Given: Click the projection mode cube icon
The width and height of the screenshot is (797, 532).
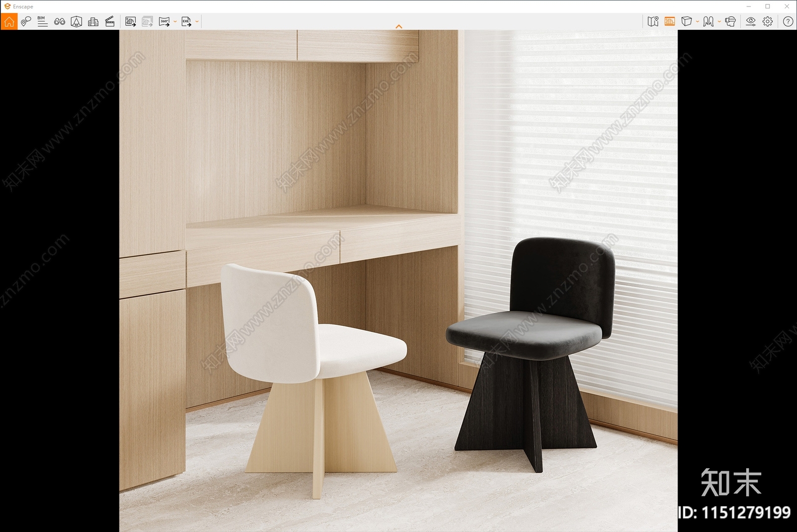Looking at the screenshot, I should [686, 21].
